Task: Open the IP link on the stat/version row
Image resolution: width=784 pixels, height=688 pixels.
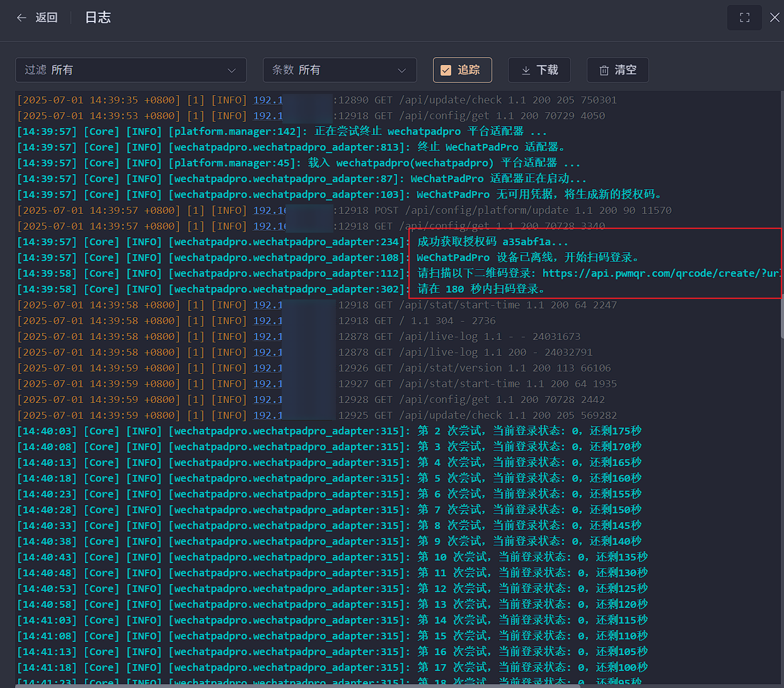Action: pos(268,368)
